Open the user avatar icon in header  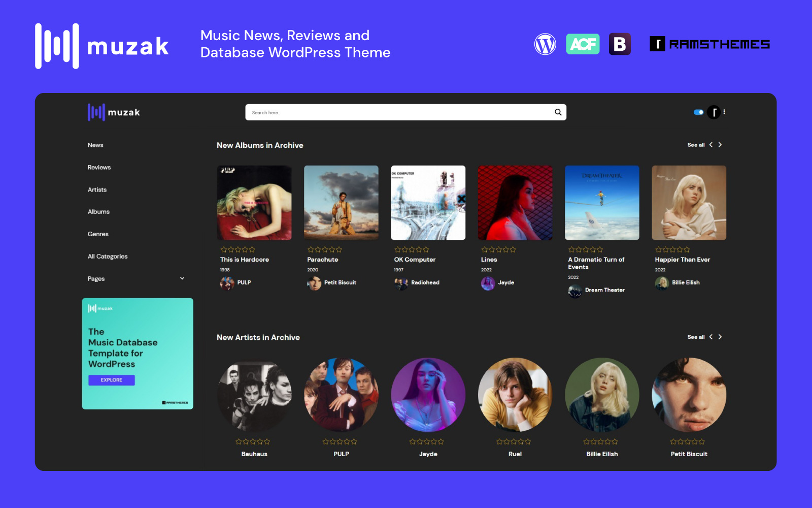point(714,112)
